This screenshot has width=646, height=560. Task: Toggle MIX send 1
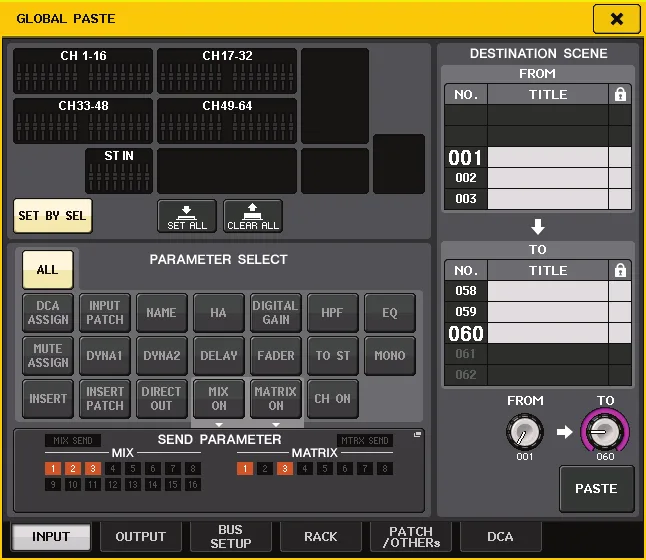[x=53, y=469]
